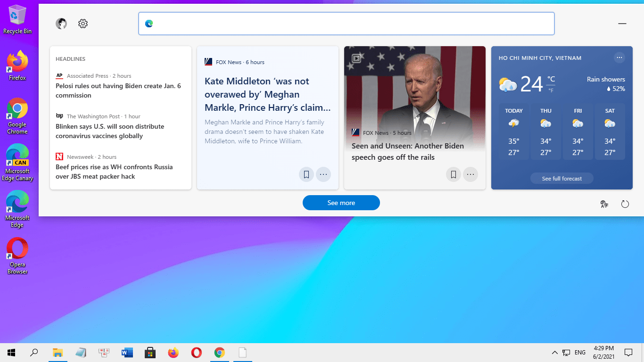The image size is (644, 362).
Task: Expand hidden icons in the system tray
Action: [x=555, y=352]
